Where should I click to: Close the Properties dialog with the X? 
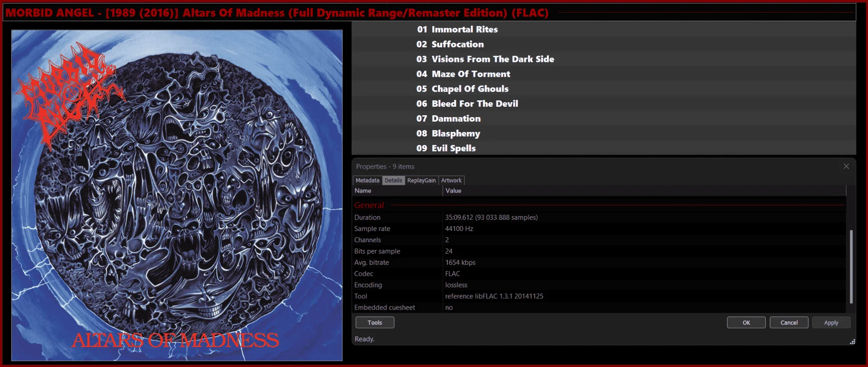pyautogui.click(x=846, y=166)
